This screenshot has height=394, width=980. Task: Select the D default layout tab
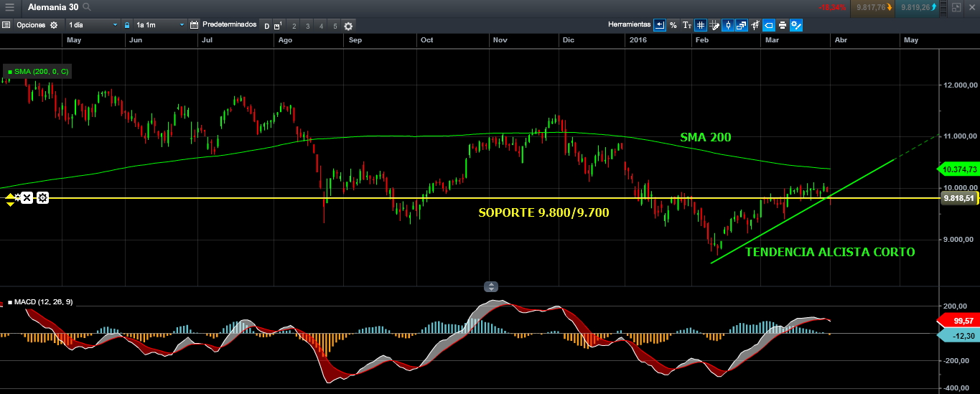tap(266, 27)
